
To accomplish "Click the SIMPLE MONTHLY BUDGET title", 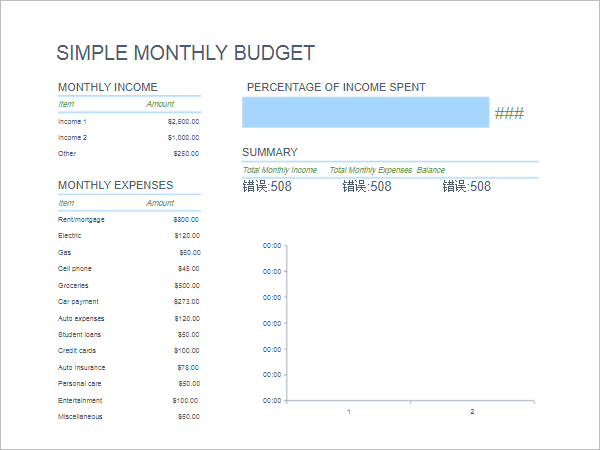I will coord(185,54).
